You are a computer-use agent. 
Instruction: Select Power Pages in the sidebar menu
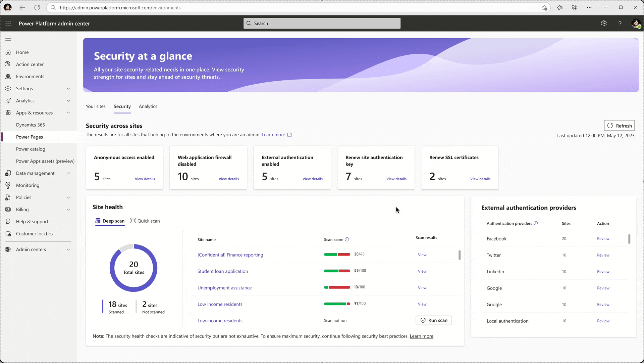pos(30,137)
